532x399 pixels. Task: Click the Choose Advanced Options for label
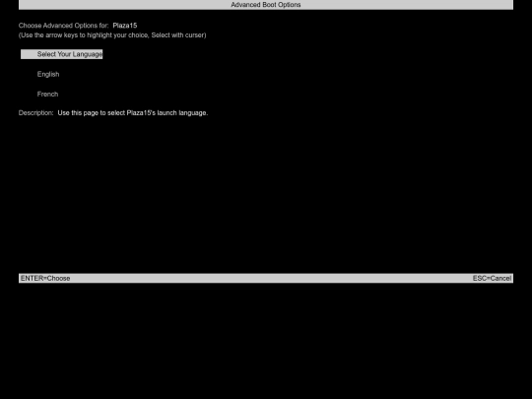coord(64,26)
